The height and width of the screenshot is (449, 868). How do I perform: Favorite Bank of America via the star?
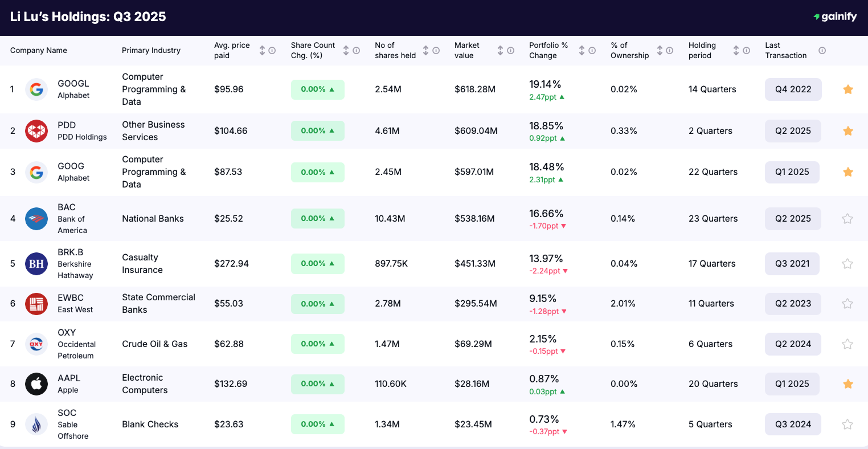847,218
